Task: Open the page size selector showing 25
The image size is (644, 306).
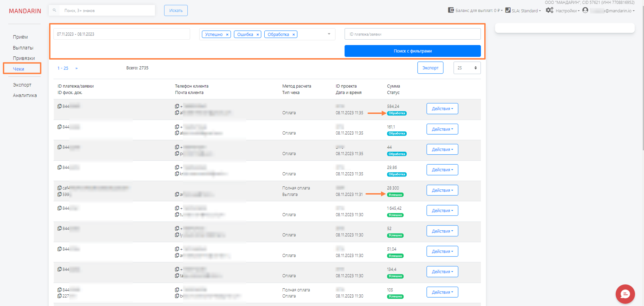Action: tap(467, 68)
